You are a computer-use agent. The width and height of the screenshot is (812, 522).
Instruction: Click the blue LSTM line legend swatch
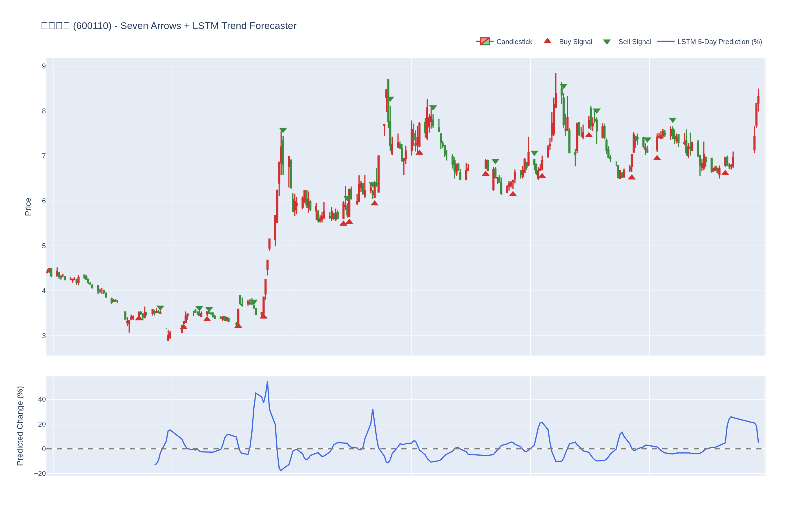(x=665, y=41)
